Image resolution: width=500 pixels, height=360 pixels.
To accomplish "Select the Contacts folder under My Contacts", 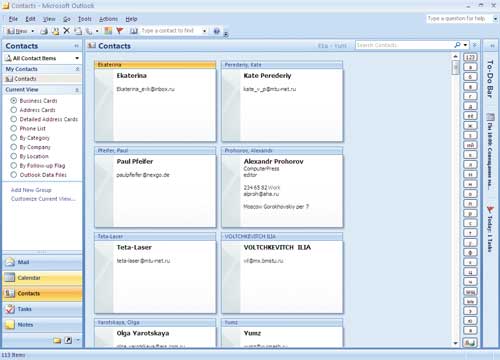I will [x=25, y=79].
